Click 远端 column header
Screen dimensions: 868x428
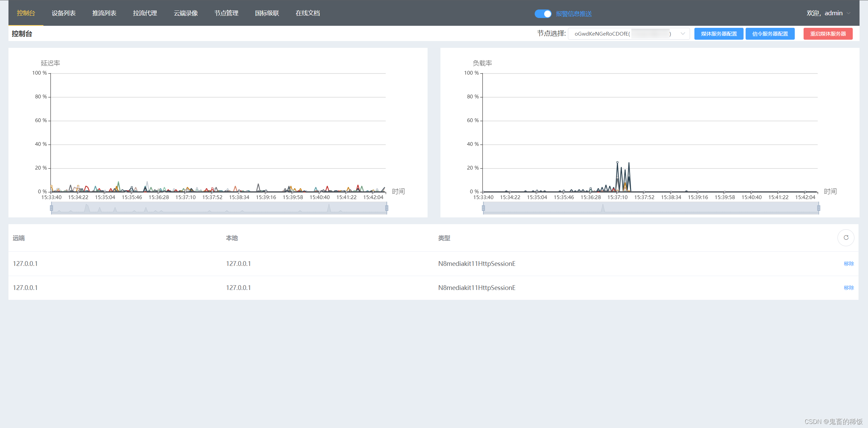click(x=19, y=238)
